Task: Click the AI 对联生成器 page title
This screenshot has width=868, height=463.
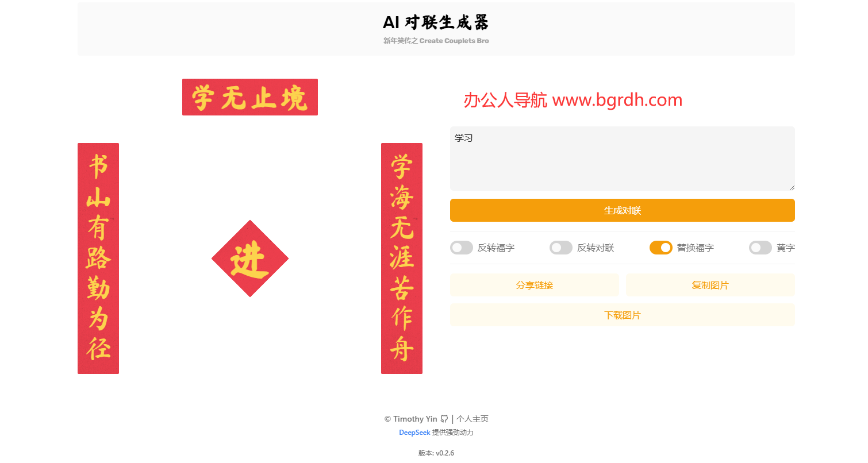Action: [x=436, y=22]
